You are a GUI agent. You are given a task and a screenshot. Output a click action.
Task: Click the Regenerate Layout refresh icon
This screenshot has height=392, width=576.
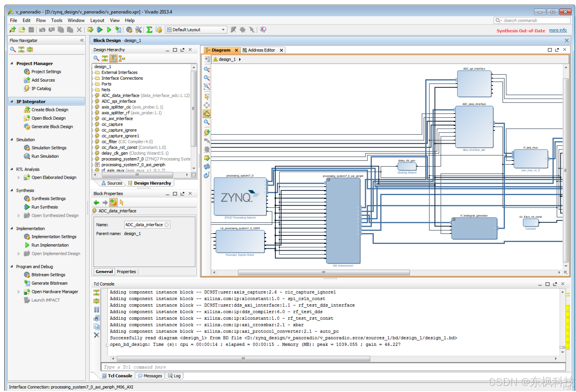pyautogui.click(x=207, y=167)
